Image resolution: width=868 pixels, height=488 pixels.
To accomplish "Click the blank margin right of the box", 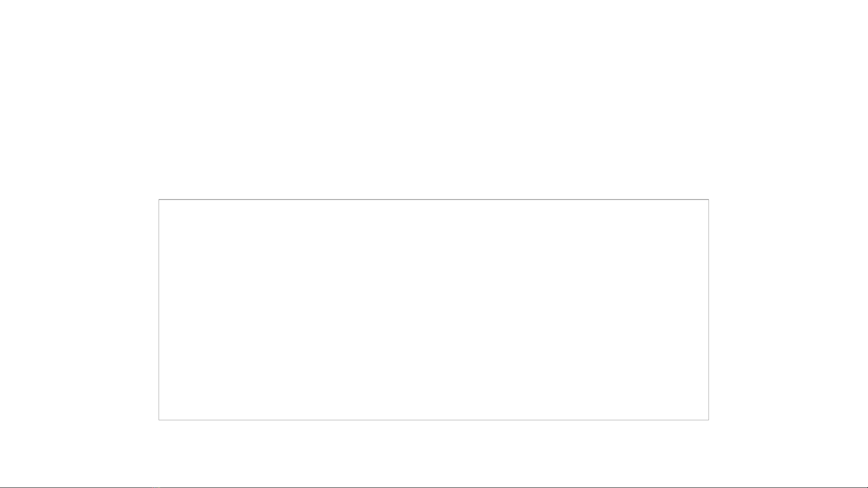I will pyautogui.click(x=788, y=310).
